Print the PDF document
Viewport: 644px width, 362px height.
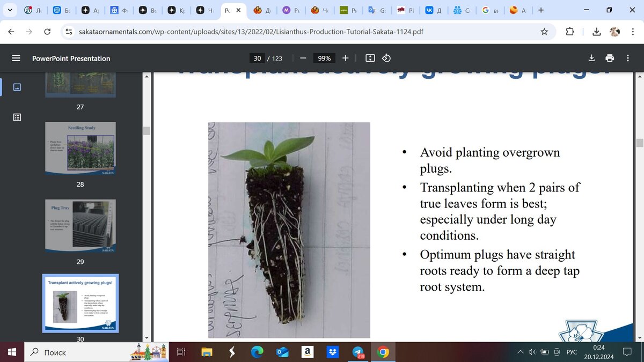pyautogui.click(x=610, y=58)
